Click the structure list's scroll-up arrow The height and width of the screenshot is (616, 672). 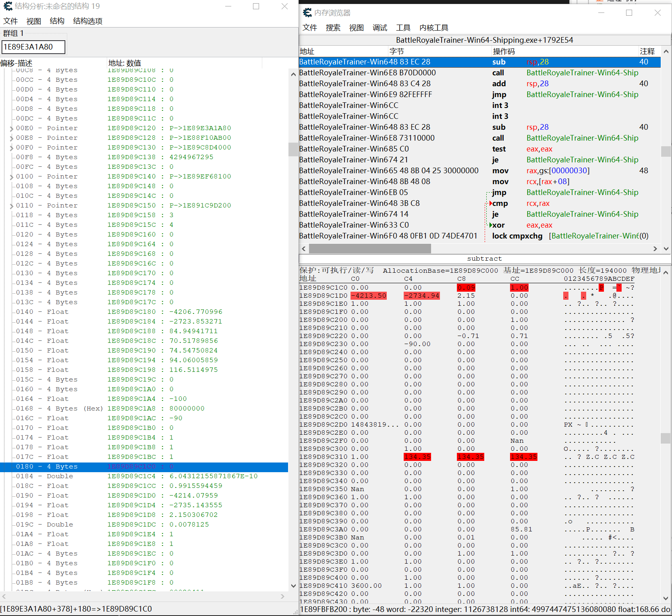(293, 75)
